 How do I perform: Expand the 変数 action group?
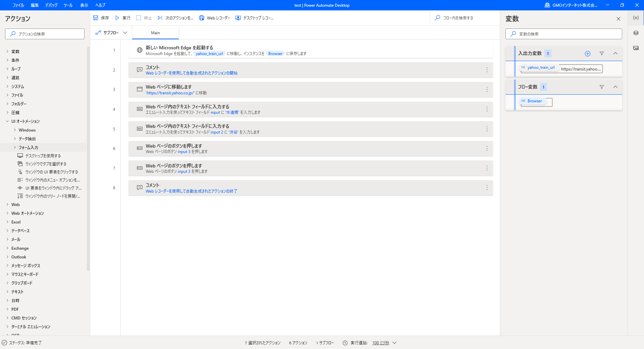click(7, 51)
